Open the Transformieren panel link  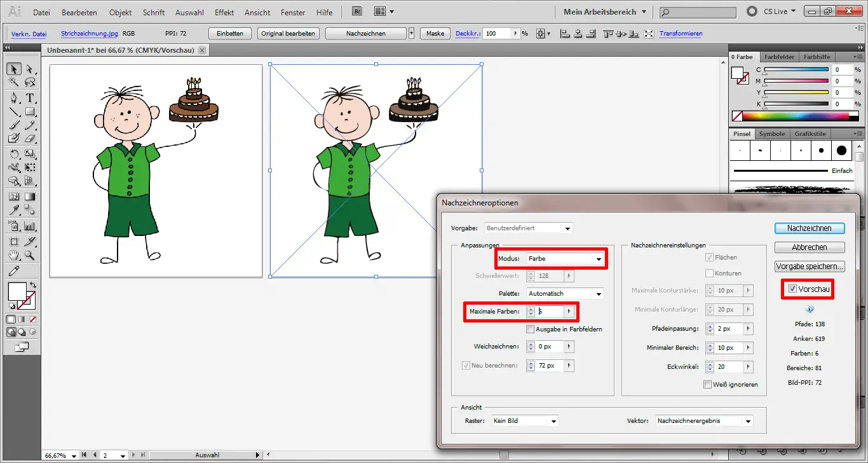[681, 33]
